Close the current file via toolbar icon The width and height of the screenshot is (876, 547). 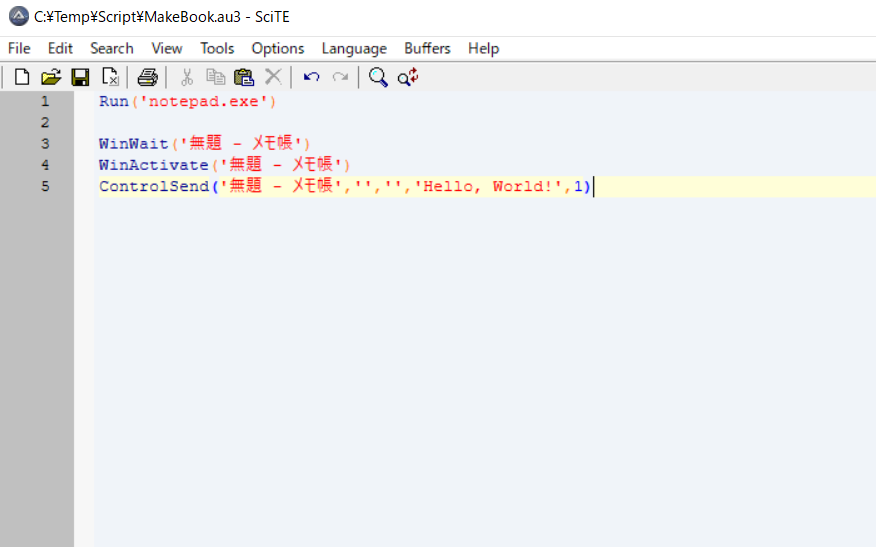click(110, 77)
